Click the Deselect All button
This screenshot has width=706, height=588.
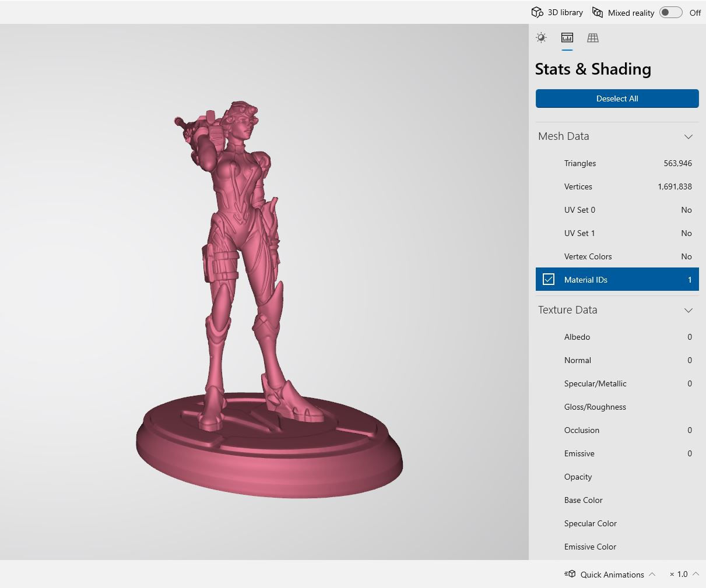pyautogui.click(x=617, y=98)
